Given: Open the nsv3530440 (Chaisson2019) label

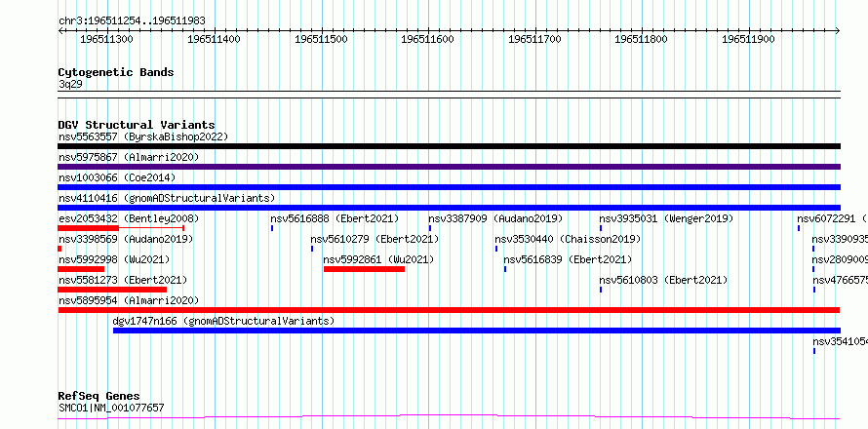Looking at the screenshot, I should (x=568, y=239).
